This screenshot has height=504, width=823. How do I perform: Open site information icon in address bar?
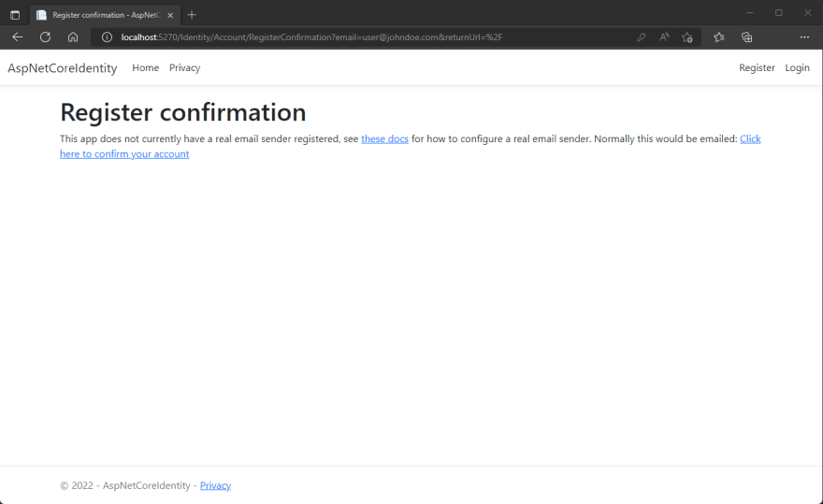click(x=107, y=37)
